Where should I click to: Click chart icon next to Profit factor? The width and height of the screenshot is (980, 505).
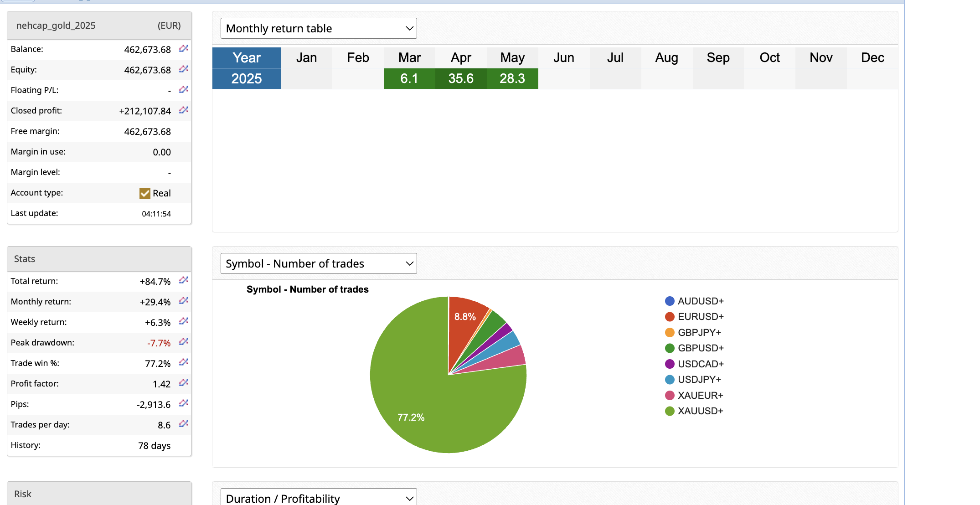click(183, 383)
